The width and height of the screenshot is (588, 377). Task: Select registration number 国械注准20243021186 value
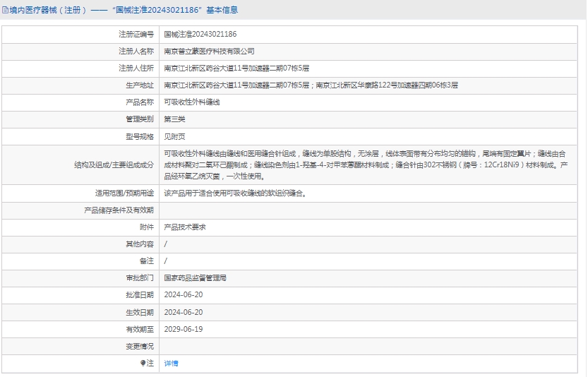200,34
